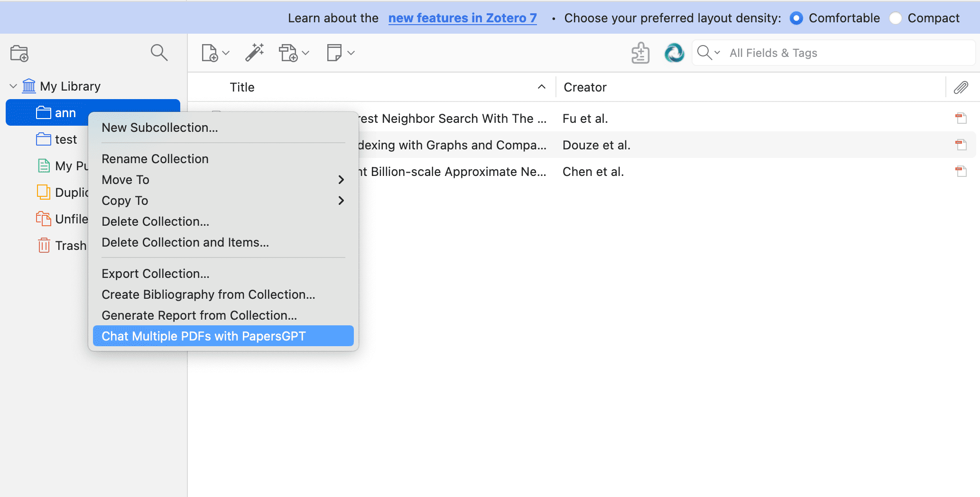Viewport: 980px width, 497px height.
Task: Click inside the All Fields & Tags search field
Action: click(806, 53)
